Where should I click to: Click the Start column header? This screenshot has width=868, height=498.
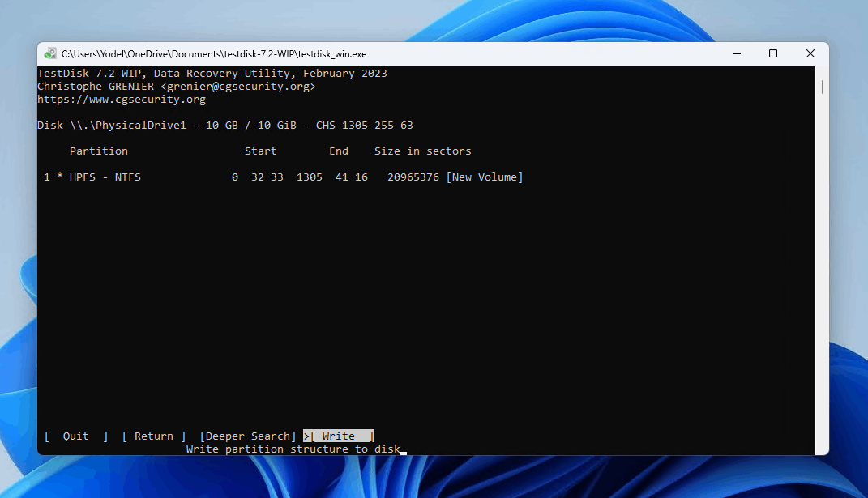pos(261,151)
